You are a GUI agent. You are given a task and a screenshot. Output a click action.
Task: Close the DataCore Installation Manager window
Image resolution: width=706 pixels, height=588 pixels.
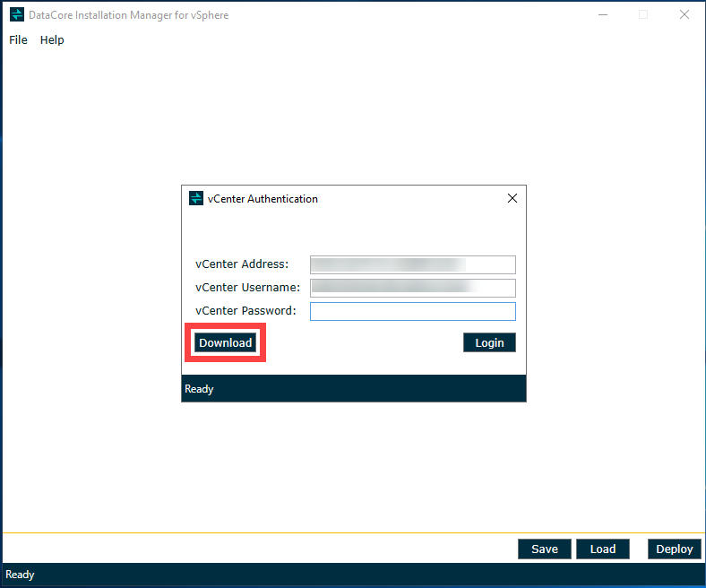(x=684, y=15)
